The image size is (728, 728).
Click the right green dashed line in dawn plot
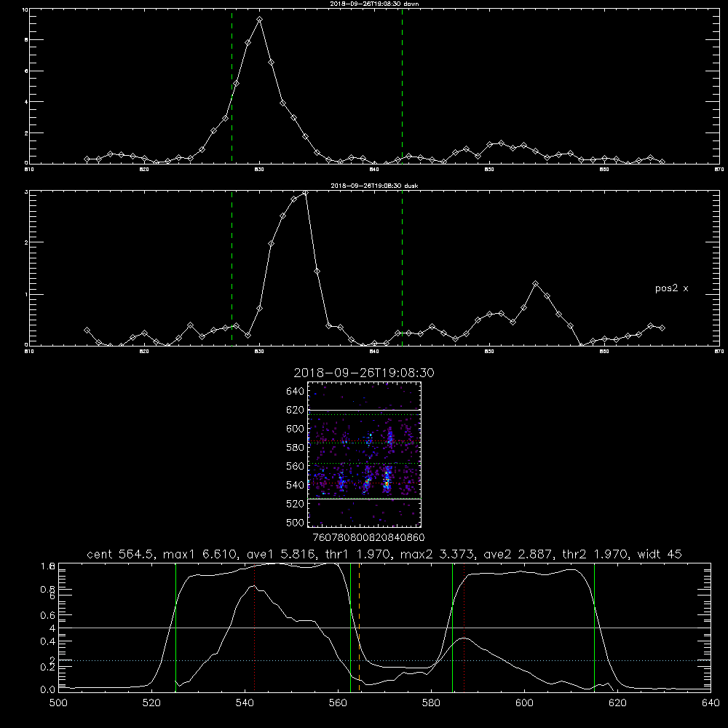(402, 86)
